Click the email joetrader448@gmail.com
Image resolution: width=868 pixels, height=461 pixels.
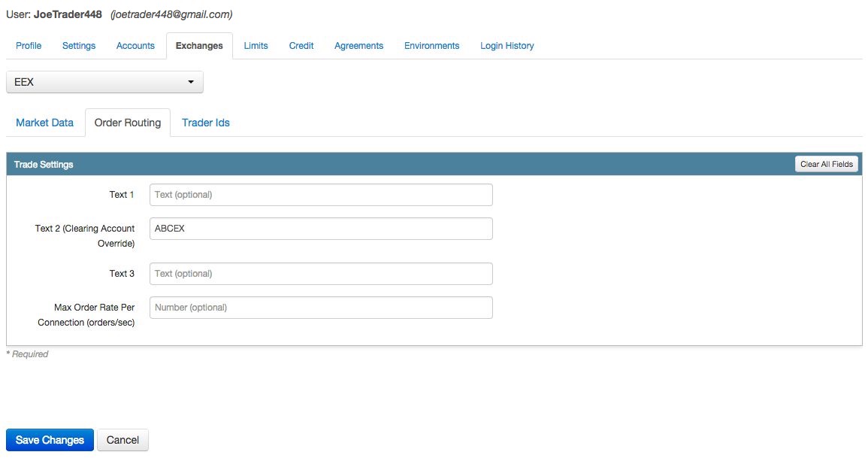[171, 14]
